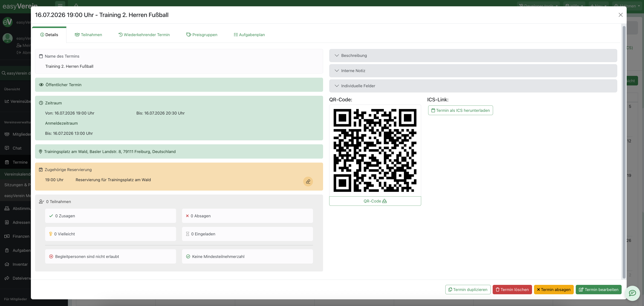Click the easyVerein logo in sidebar
Viewport: 644px width, 306px height.
20,6
